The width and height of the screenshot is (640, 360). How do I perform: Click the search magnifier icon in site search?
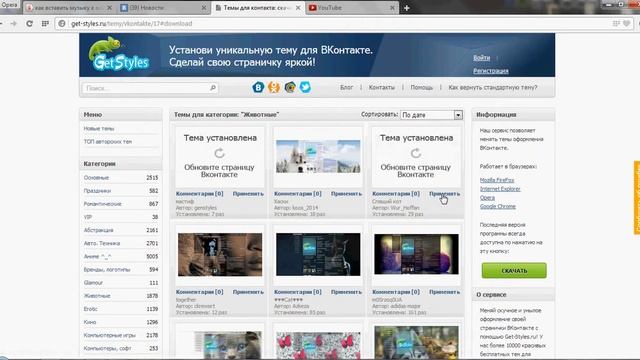(213, 88)
